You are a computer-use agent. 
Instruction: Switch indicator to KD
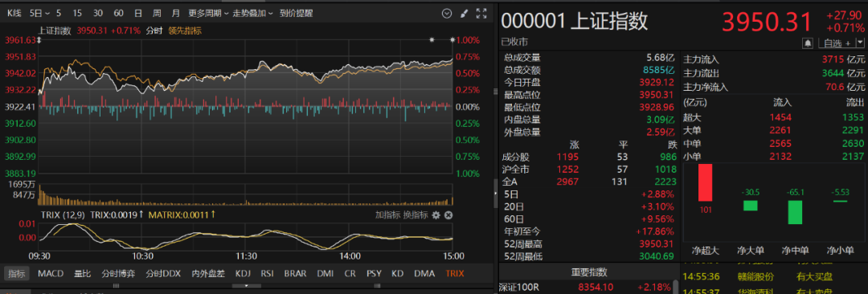(x=397, y=273)
